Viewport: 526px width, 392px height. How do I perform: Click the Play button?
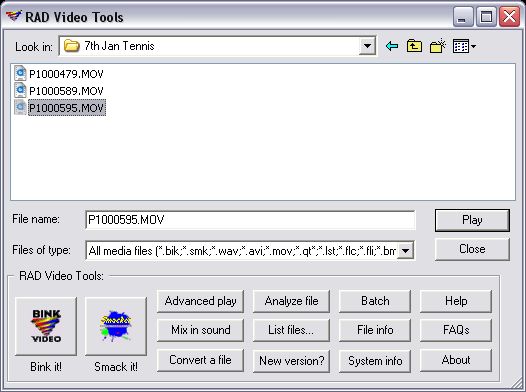pos(472,220)
